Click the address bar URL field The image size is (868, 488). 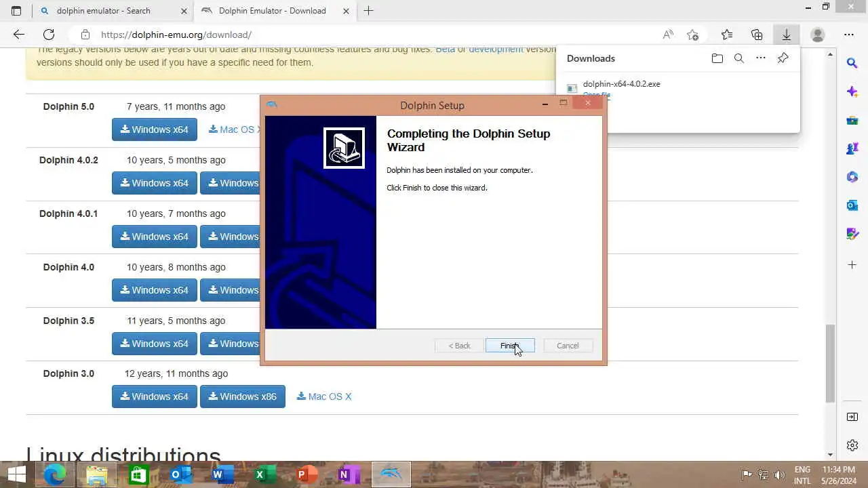pos(366,35)
